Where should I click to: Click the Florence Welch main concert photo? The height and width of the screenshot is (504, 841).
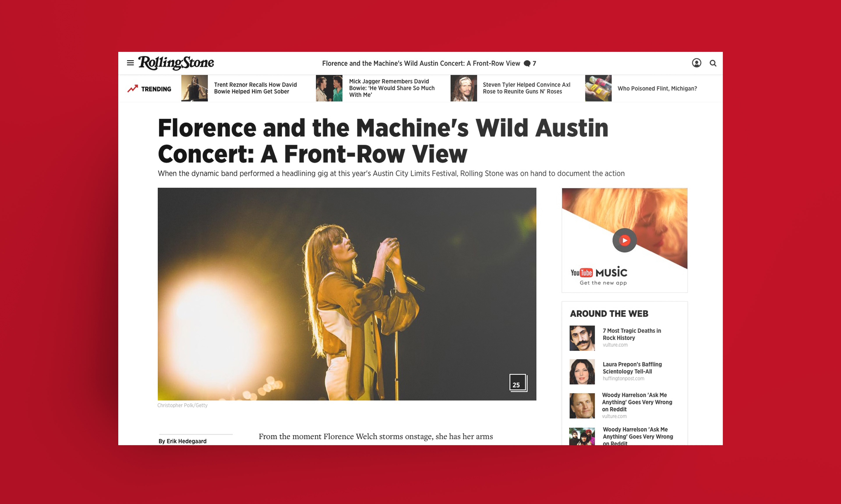coord(347,294)
